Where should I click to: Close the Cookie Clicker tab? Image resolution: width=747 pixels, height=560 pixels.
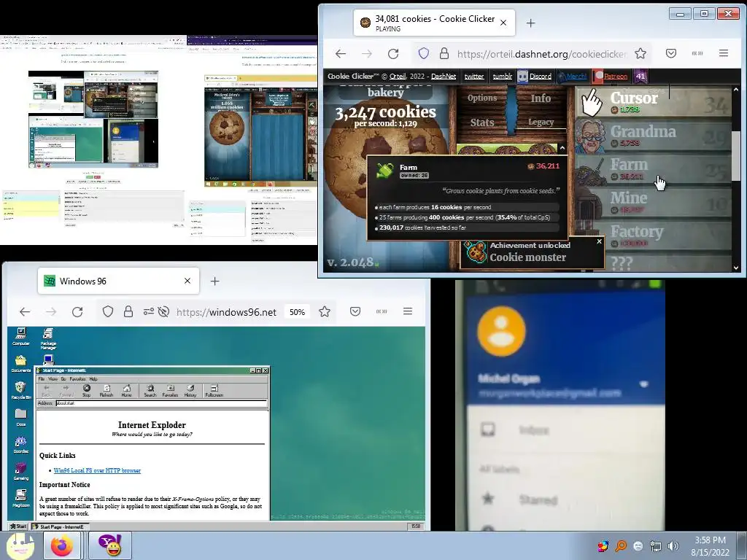pos(503,23)
